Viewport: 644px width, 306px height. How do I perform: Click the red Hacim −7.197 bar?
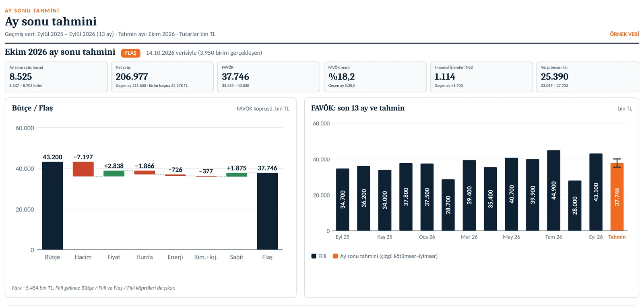(83, 169)
